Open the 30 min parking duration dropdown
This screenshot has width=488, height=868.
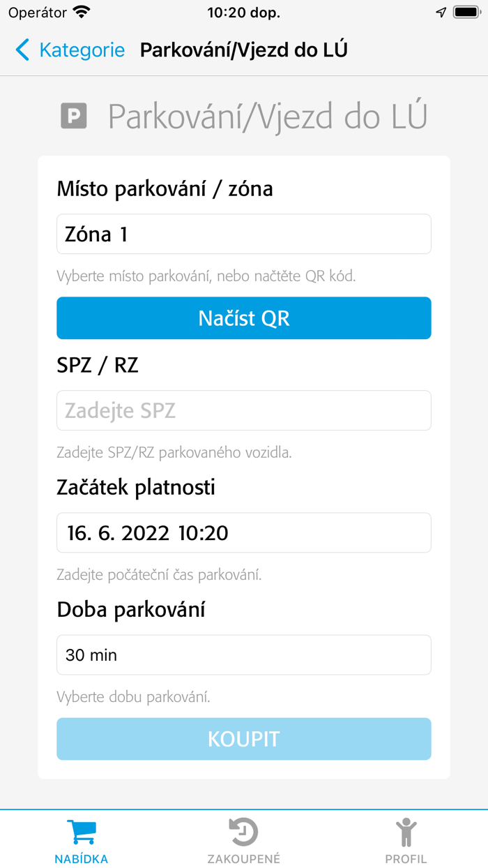pyautogui.click(x=244, y=654)
